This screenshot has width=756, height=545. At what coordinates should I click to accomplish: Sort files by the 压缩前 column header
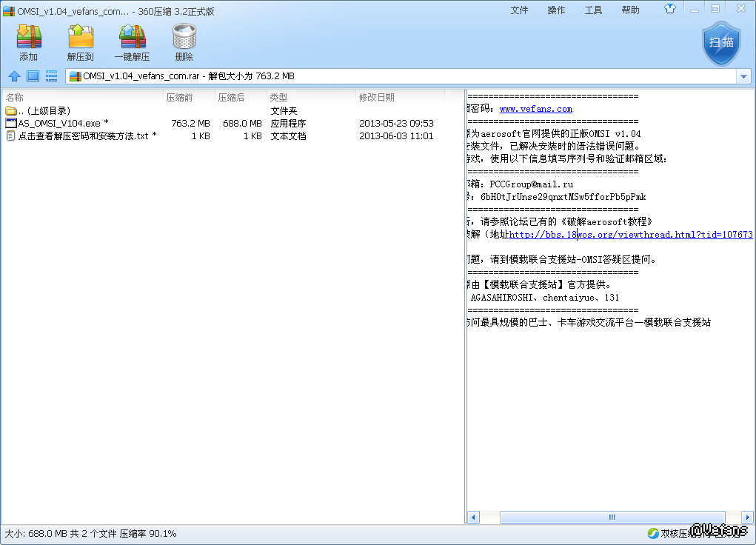[189, 98]
